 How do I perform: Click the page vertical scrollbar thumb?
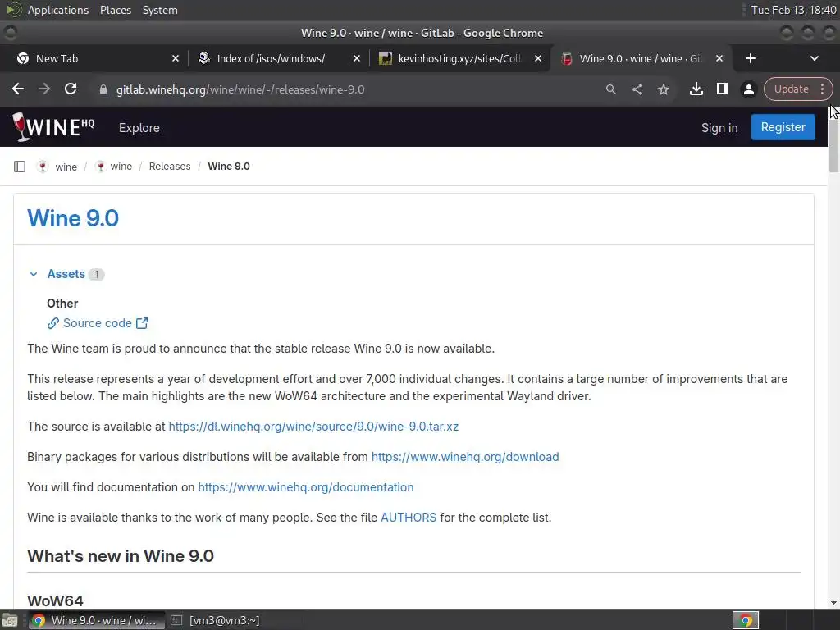click(x=833, y=144)
